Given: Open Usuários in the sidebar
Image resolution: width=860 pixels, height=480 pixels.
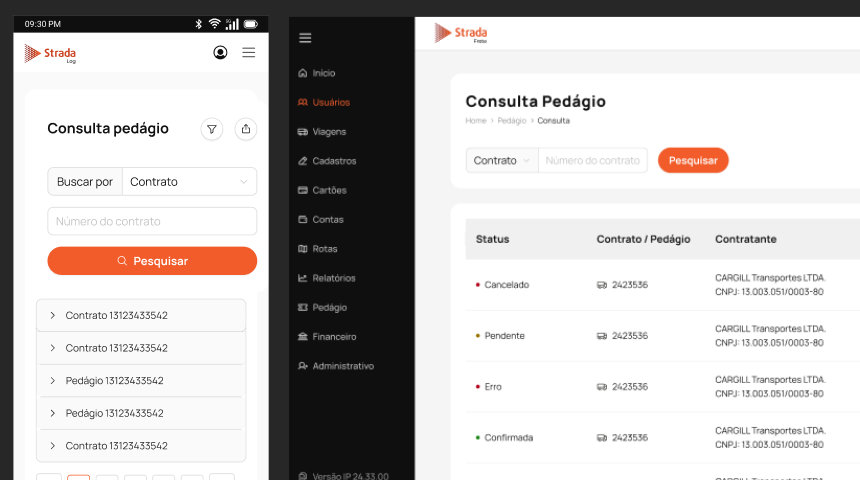Looking at the screenshot, I should pos(330,102).
